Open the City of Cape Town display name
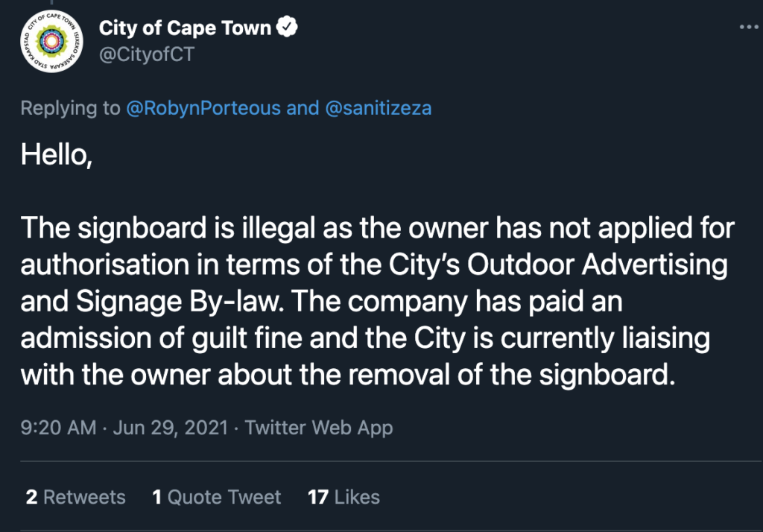This screenshot has height=532, width=763. pos(185,28)
